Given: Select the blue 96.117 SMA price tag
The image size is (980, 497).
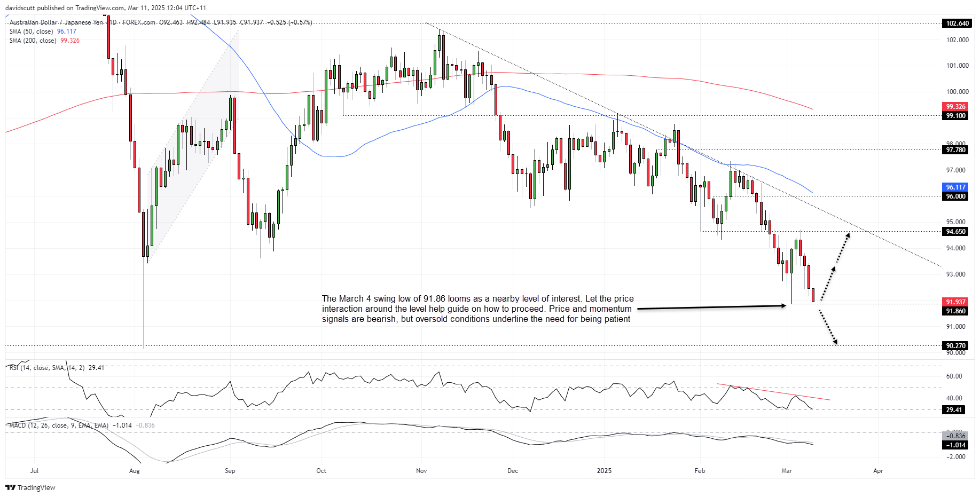Looking at the screenshot, I should pyautogui.click(x=955, y=187).
